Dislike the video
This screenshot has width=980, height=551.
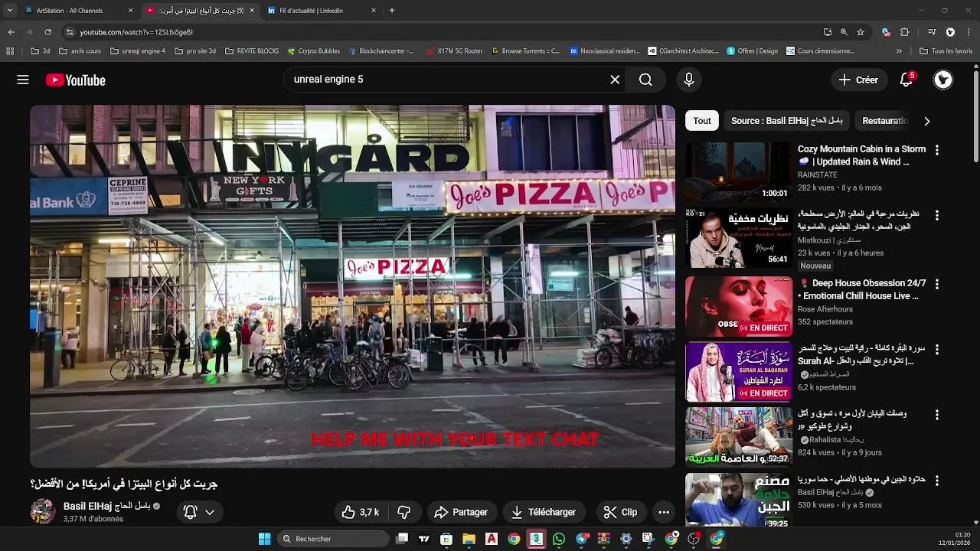pyautogui.click(x=404, y=512)
